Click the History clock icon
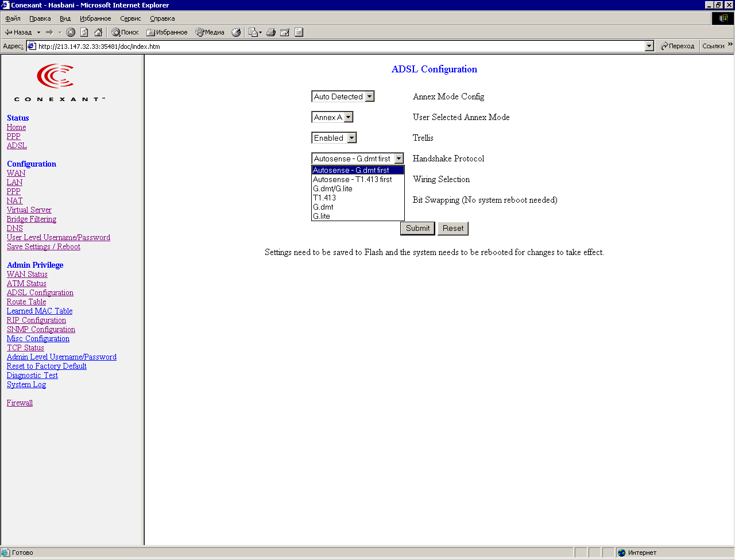The height and width of the screenshot is (560, 735). tap(236, 32)
